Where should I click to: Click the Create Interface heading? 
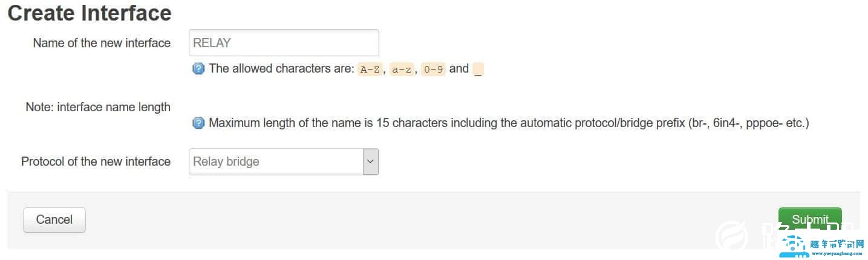tap(90, 13)
